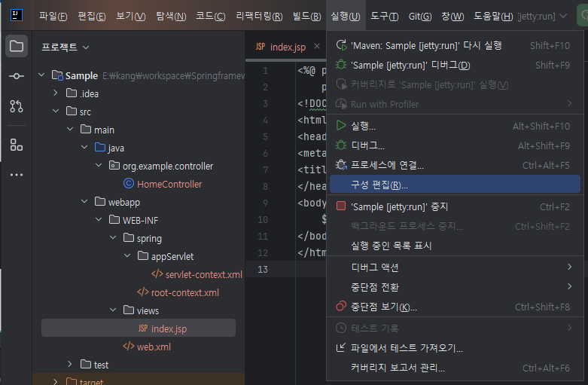Collapse the WEB-INF folder
Image resolution: width=588 pixels, height=385 pixels.
coord(98,219)
